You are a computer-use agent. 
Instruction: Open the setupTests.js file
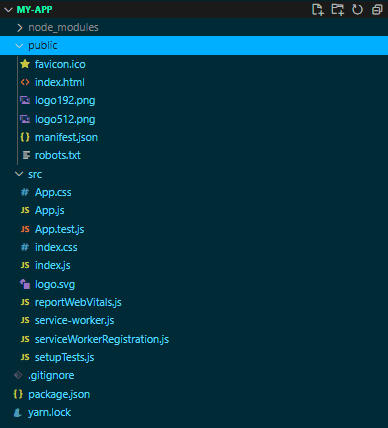pyautogui.click(x=65, y=358)
